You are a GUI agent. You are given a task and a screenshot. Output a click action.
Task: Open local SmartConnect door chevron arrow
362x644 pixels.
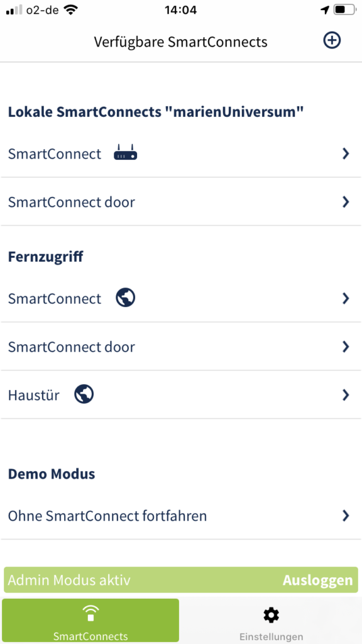(x=346, y=202)
